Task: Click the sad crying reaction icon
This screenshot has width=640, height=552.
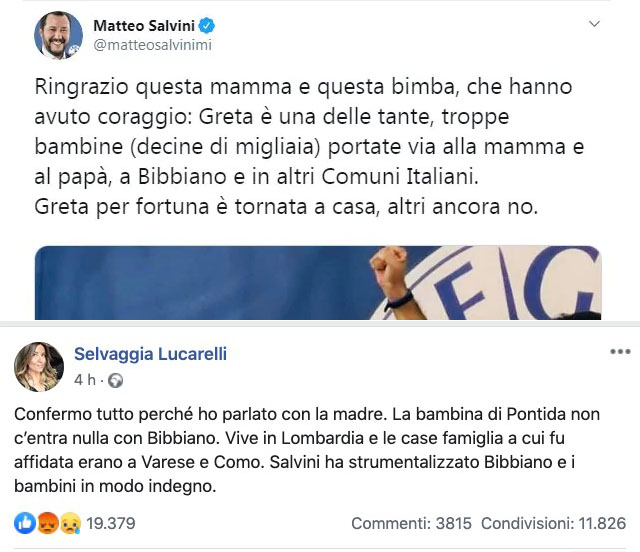Action: coord(67,523)
